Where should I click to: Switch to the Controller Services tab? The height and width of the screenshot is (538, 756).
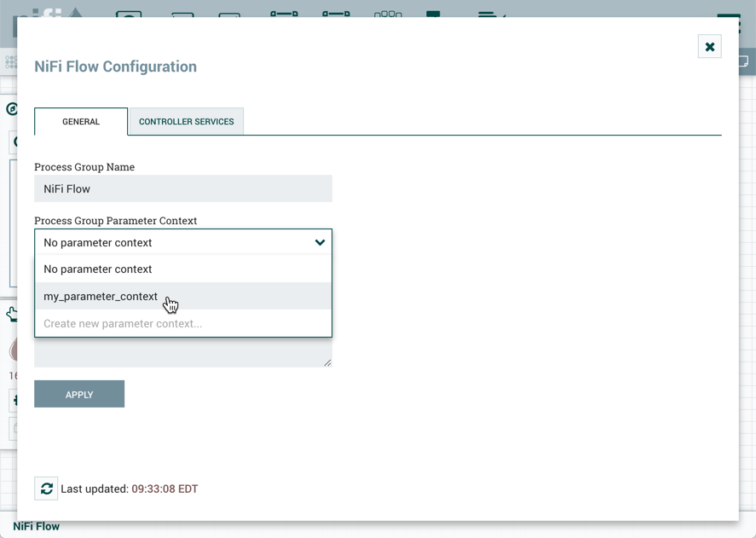[186, 122]
